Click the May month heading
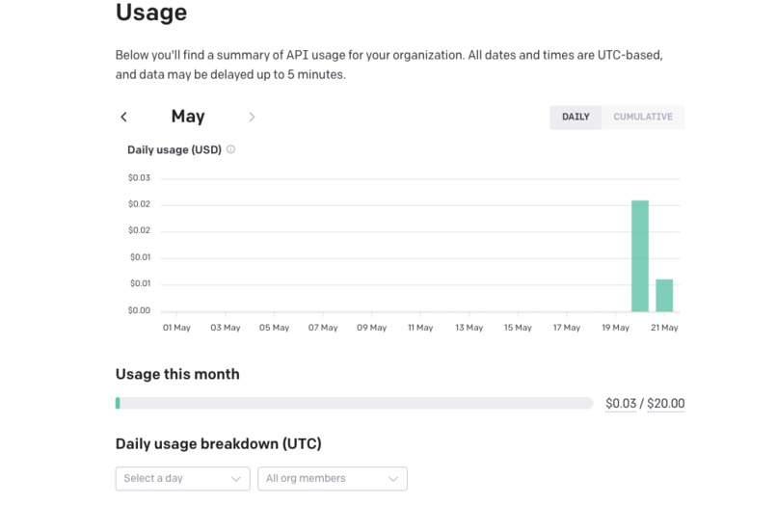The width and height of the screenshot is (777, 532). (188, 117)
